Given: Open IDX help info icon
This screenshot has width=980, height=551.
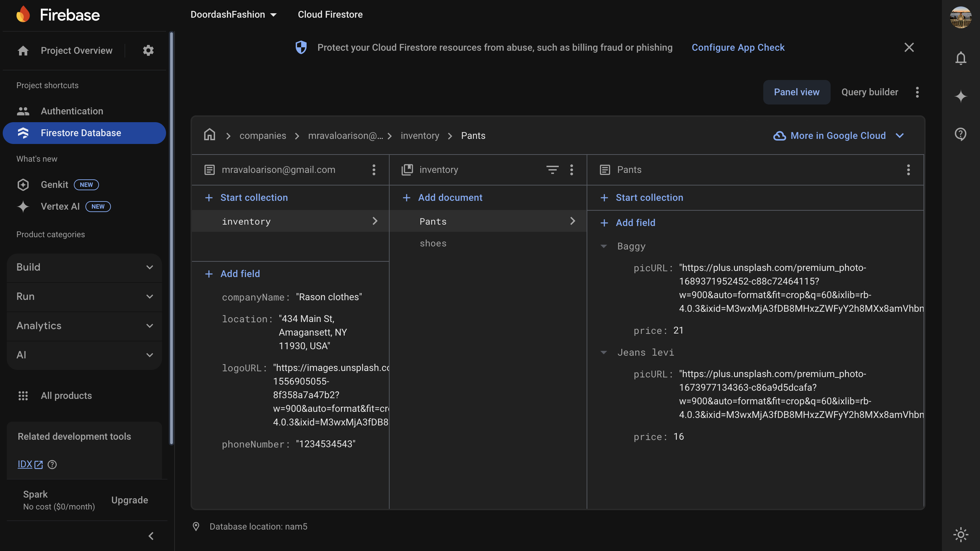Looking at the screenshot, I should [x=52, y=464].
